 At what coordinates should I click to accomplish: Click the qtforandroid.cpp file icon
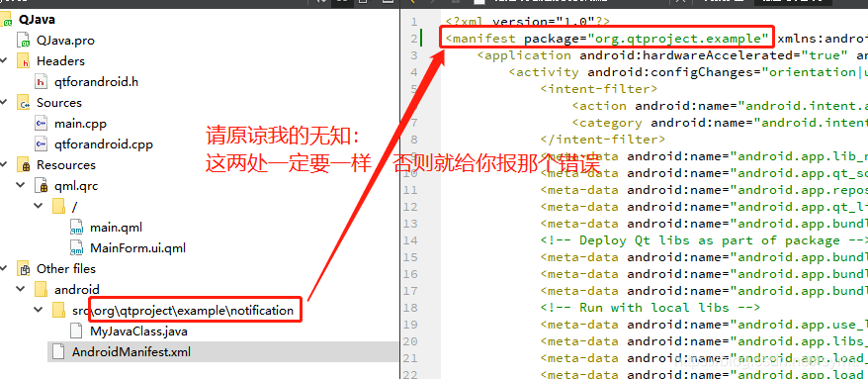[42, 144]
